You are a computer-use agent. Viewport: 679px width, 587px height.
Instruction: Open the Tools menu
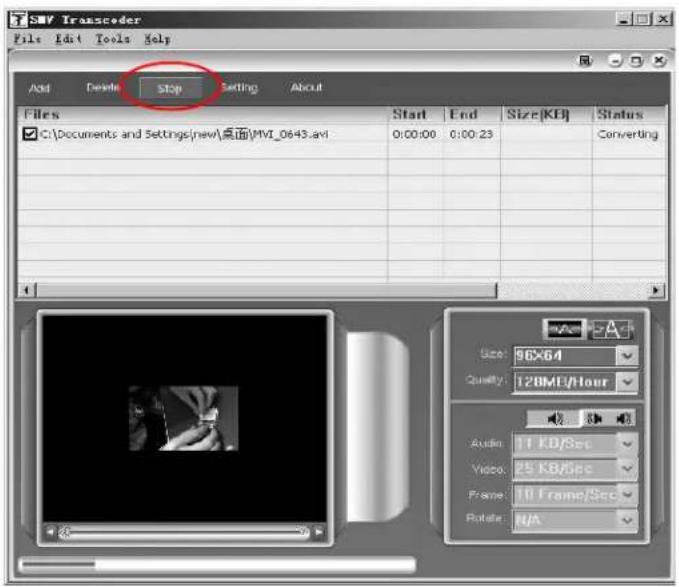111,39
